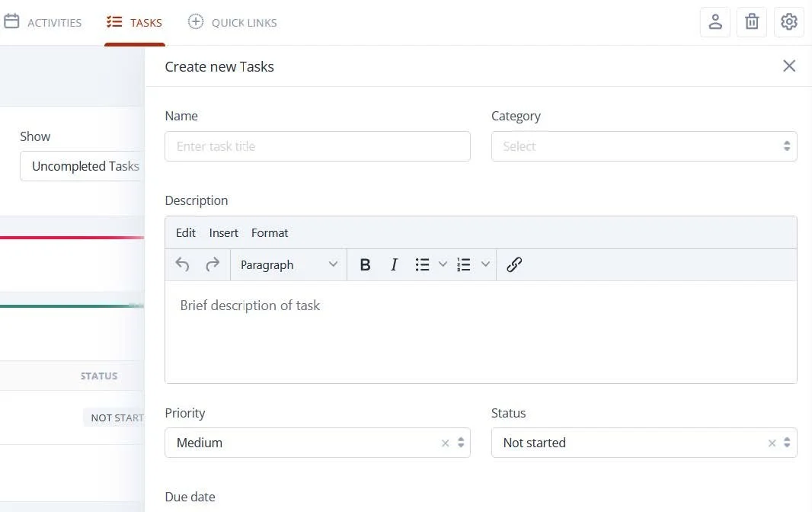Insert a numbered list in description

(x=464, y=264)
